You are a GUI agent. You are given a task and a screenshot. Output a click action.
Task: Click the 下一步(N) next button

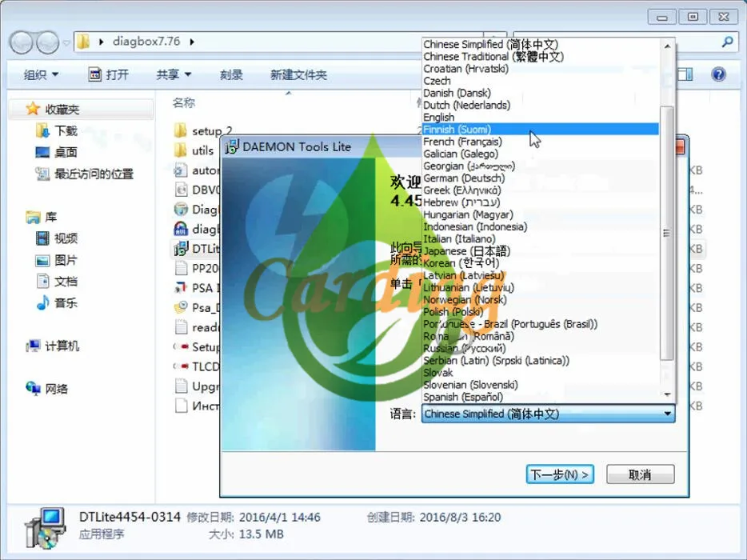coord(560,474)
